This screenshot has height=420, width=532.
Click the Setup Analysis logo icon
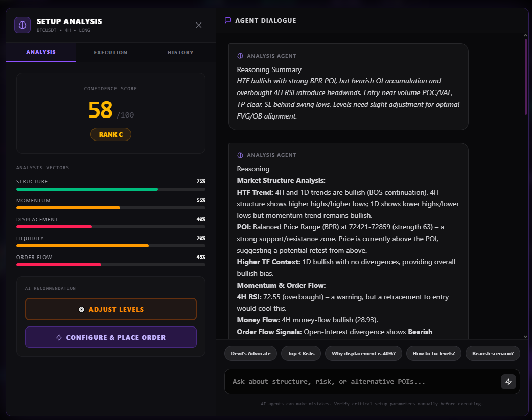(22, 25)
